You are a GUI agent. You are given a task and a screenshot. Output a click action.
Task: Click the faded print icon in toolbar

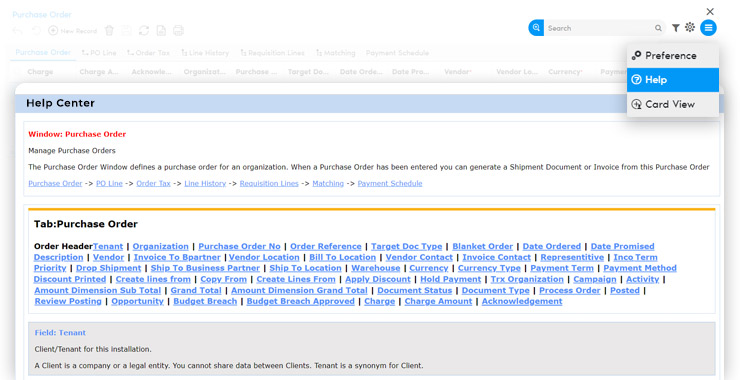[x=178, y=31]
